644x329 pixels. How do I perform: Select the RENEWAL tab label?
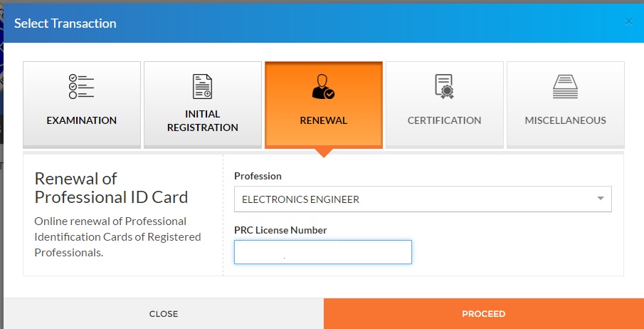click(x=323, y=120)
